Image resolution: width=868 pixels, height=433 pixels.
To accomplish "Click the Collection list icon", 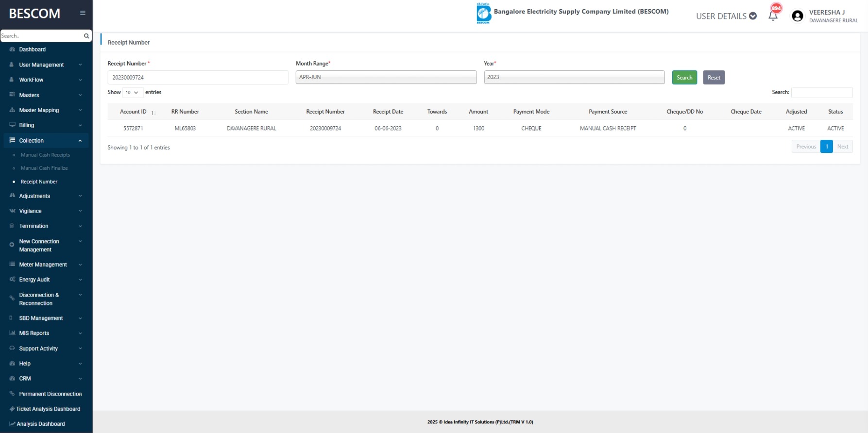I will pos(12,140).
